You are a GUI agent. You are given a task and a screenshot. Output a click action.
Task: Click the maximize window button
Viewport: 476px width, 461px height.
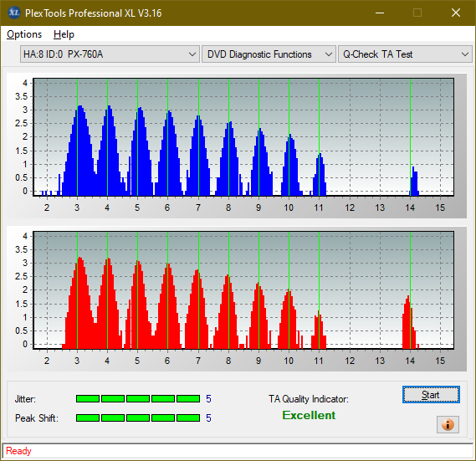[417, 13]
